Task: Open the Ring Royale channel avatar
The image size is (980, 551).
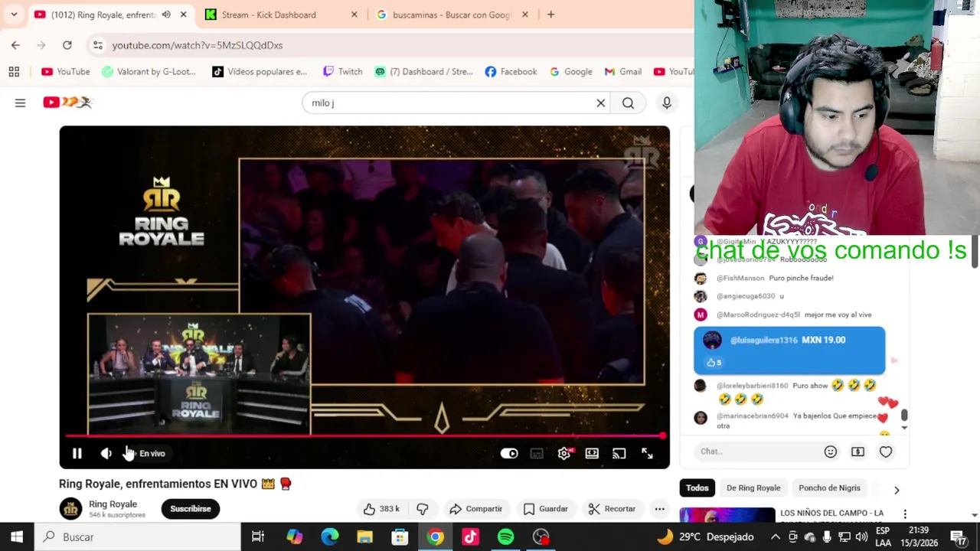Action: pyautogui.click(x=71, y=509)
